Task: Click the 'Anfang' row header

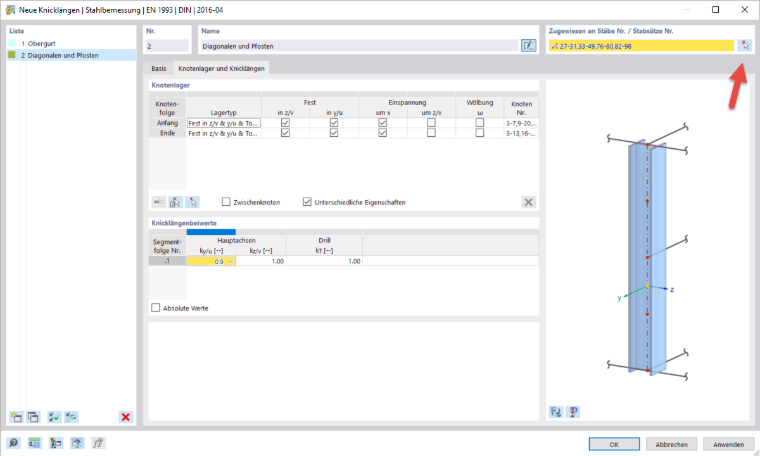Action: [x=167, y=123]
